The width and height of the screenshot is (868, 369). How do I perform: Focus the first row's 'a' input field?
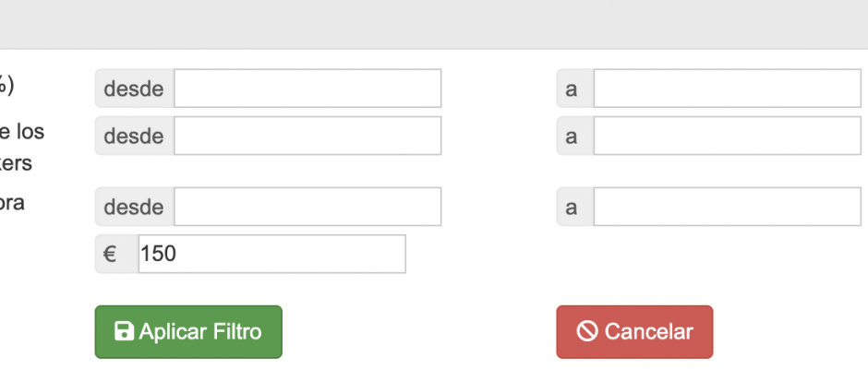coord(728,89)
